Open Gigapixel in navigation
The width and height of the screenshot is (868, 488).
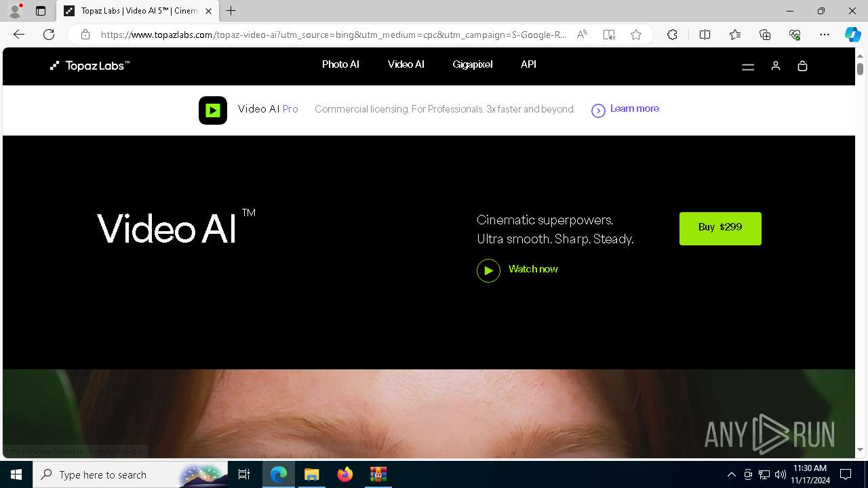click(x=473, y=64)
